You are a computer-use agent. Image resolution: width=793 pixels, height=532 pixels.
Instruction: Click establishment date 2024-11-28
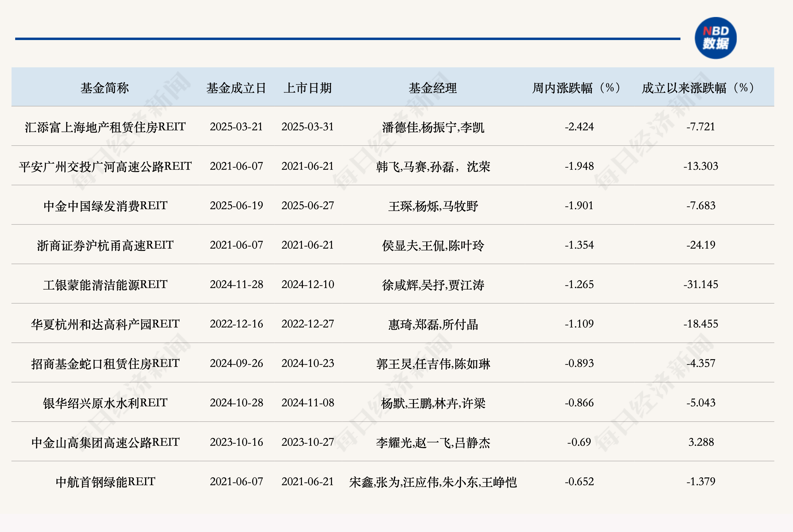[x=236, y=284]
